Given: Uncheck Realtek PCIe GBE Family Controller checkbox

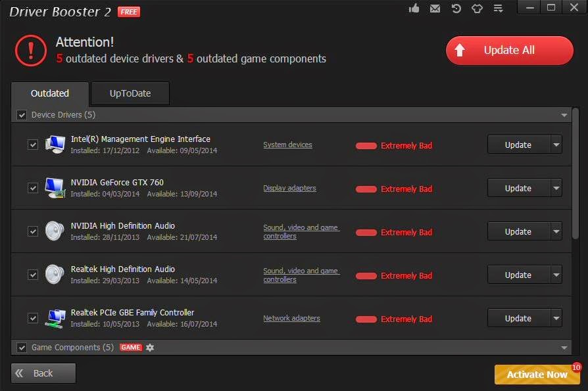Looking at the screenshot, I should [x=33, y=318].
